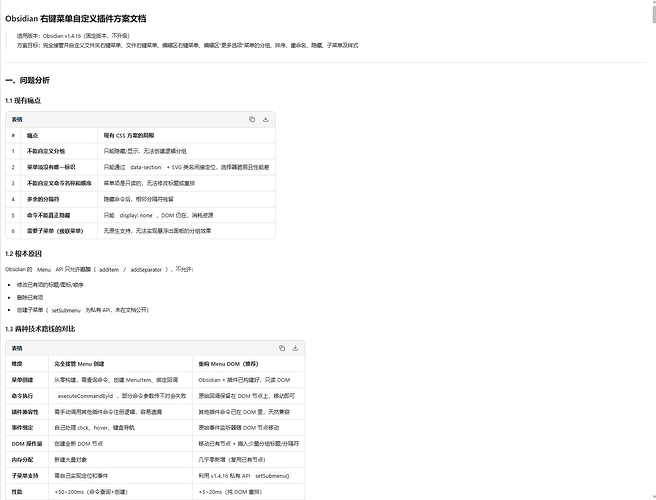Click the 'setSubmenu' inline code in bullet list

[66, 310]
